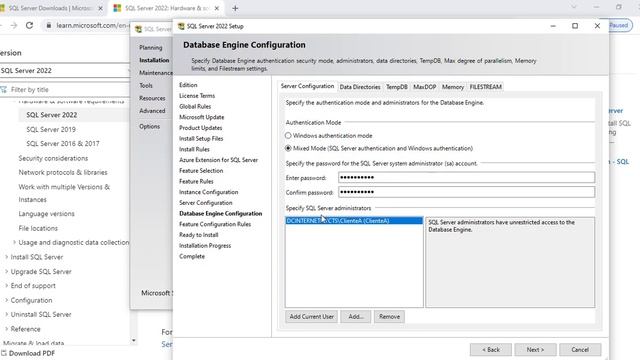Proceed with the Next > button
The width and height of the screenshot is (640, 360).
535,349
